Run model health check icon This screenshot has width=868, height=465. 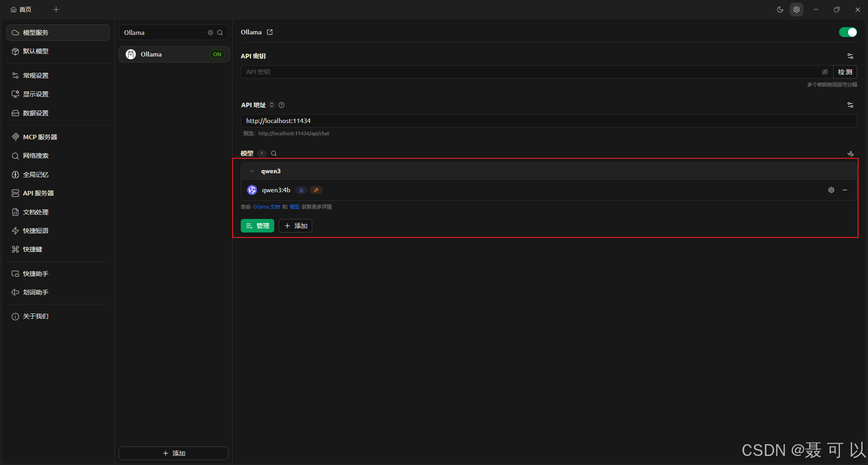coord(850,154)
